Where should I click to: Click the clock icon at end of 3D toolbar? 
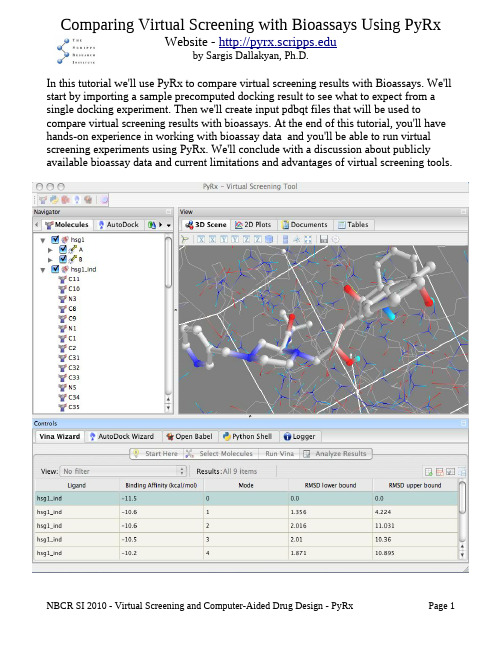[335, 239]
